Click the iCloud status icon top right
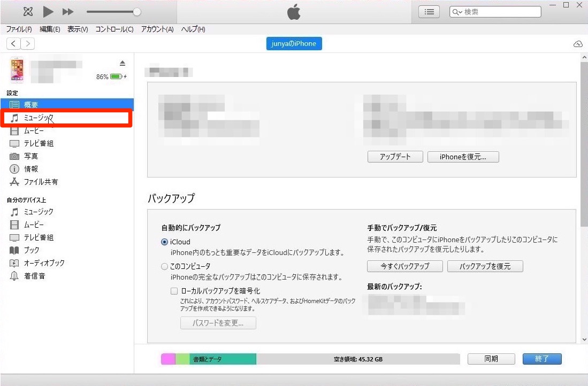This screenshot has height=386, width=588. pos(578,44)
